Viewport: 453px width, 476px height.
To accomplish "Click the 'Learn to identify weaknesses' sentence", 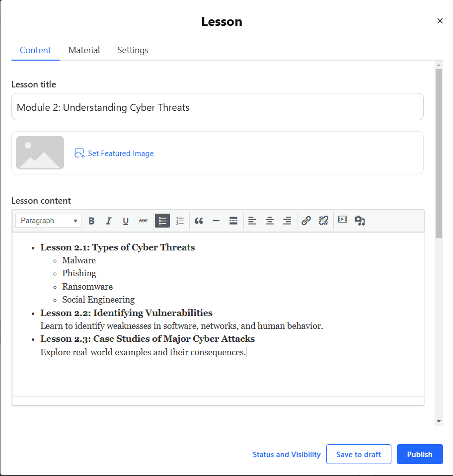I will (x=182, y=326).
